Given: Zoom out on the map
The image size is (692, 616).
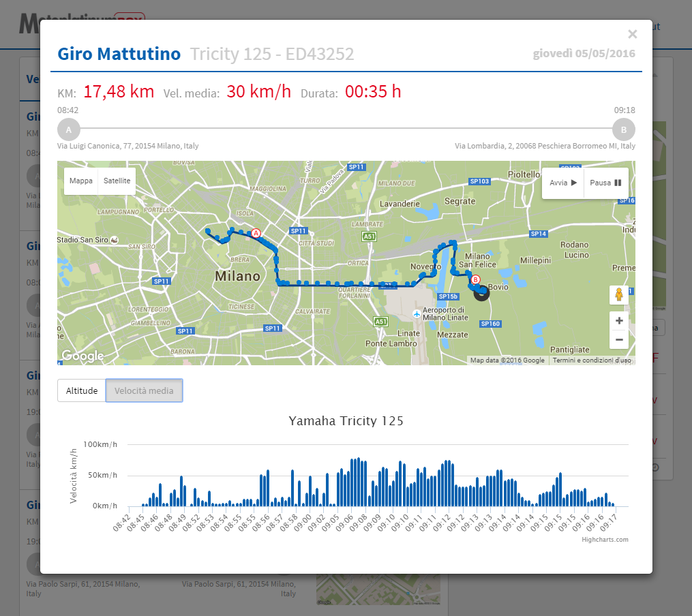Looking at the screenshot, I should coord(619,339).
